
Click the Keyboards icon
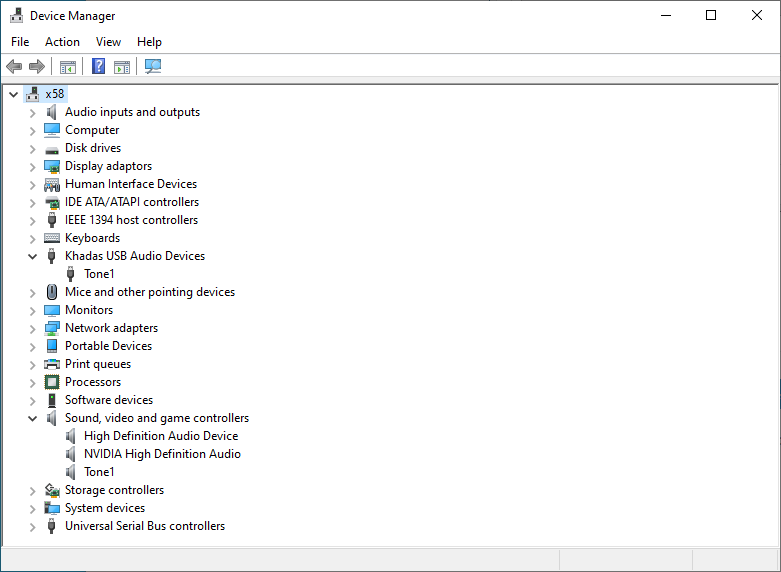[52, 238]
